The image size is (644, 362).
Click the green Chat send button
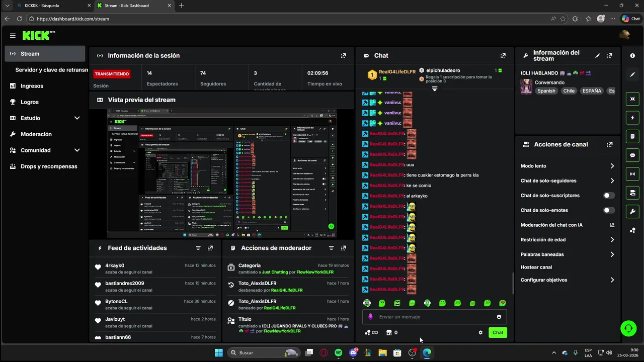click(x=498, y=333)
